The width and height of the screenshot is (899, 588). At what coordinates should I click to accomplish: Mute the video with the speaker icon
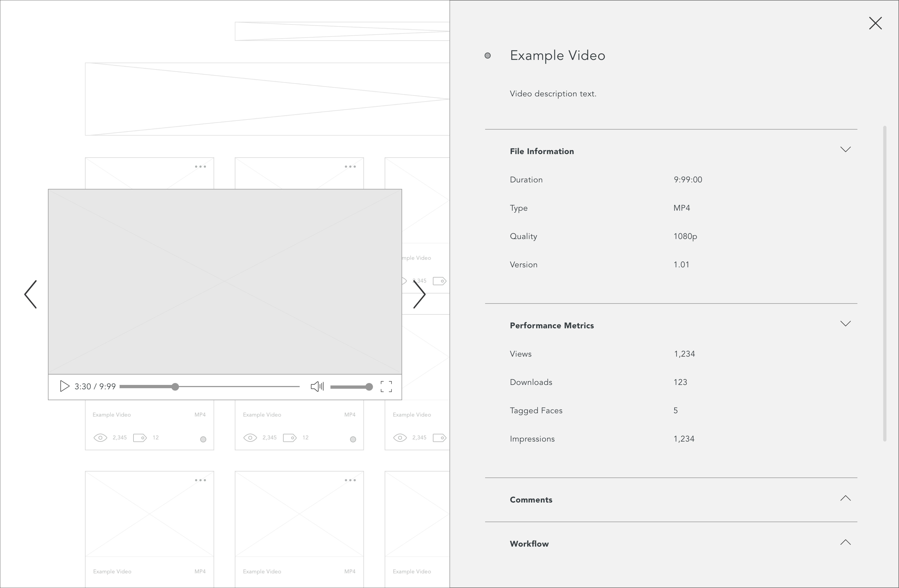317,386
